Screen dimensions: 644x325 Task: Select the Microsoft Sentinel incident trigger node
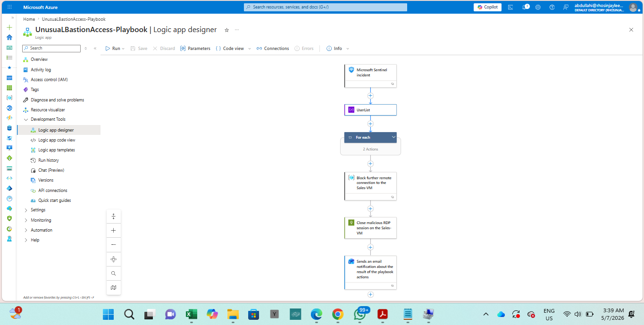[370, 76]
